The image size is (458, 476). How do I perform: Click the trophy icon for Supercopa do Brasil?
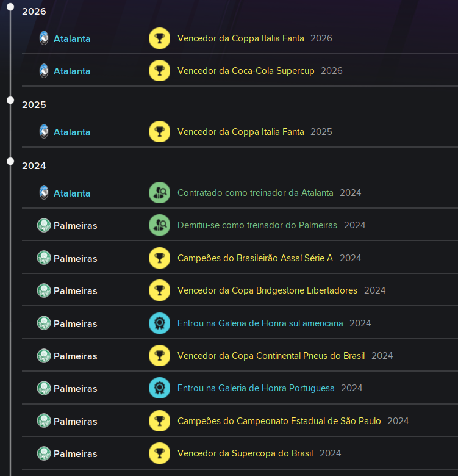[x=159, y=453]
